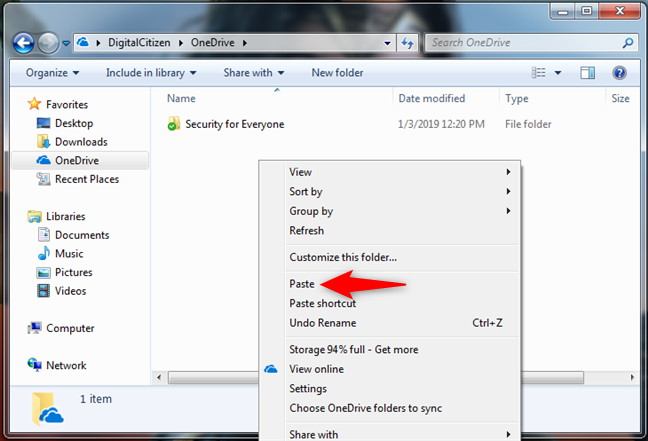Viewport: 648px width, 441px height.
Task: Sort by the Name column header
Action: [x=181, y=98]
